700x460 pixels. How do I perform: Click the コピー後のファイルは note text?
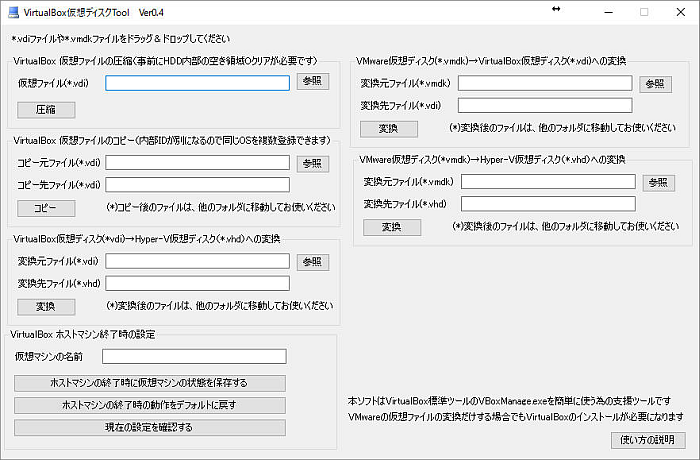tap(221, 208)
